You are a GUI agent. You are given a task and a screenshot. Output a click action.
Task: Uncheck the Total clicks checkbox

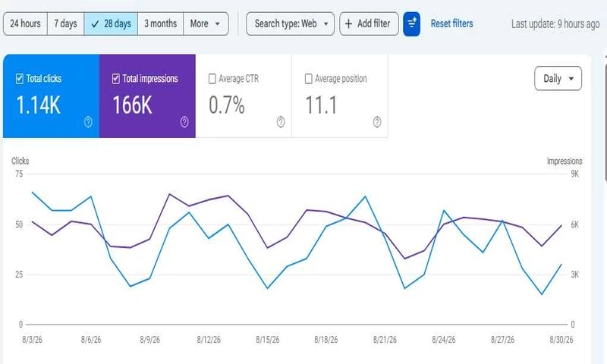pos(20,79)
